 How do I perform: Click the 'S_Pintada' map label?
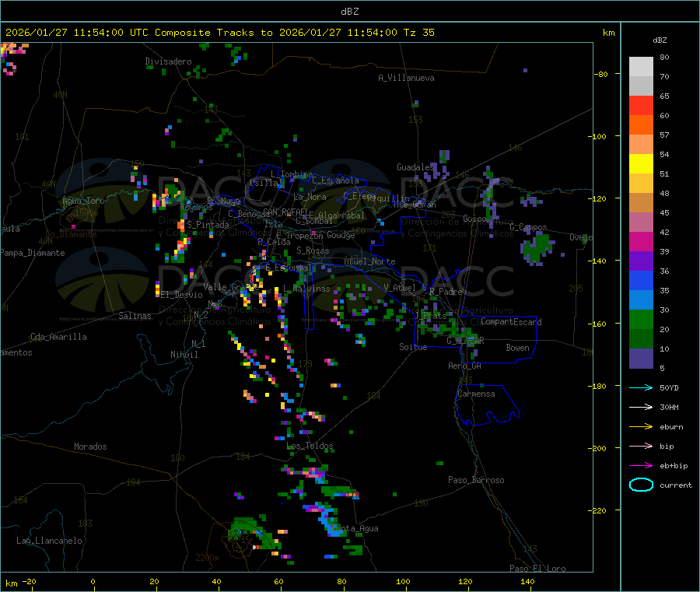point(208,225)
